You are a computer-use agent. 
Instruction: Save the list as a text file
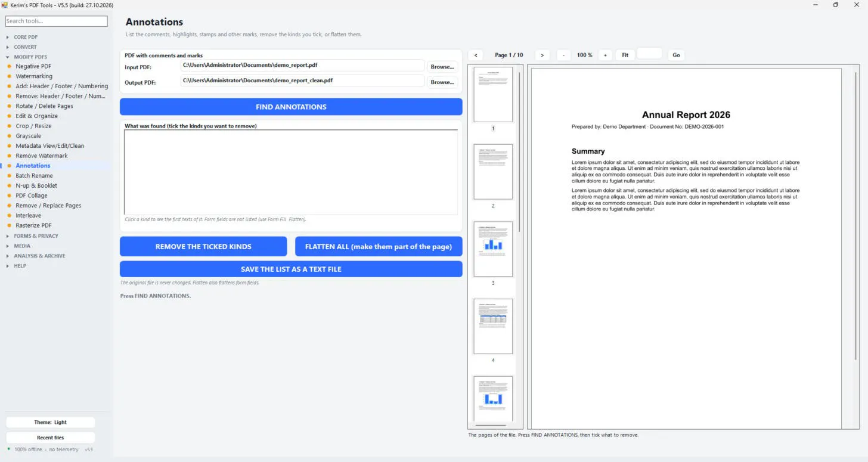tap(291, 269)
